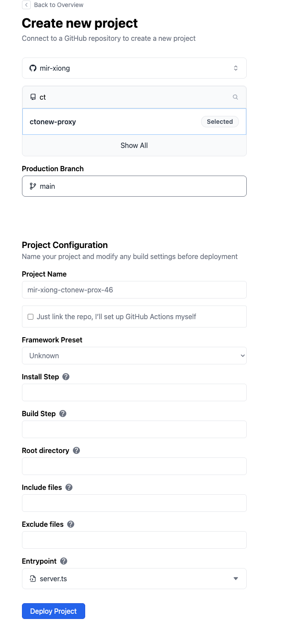Open the Entrypoint server.ts dropdown
Image resolution: width=281 pixels, height=644 pixels.
(x=134, y=579)
